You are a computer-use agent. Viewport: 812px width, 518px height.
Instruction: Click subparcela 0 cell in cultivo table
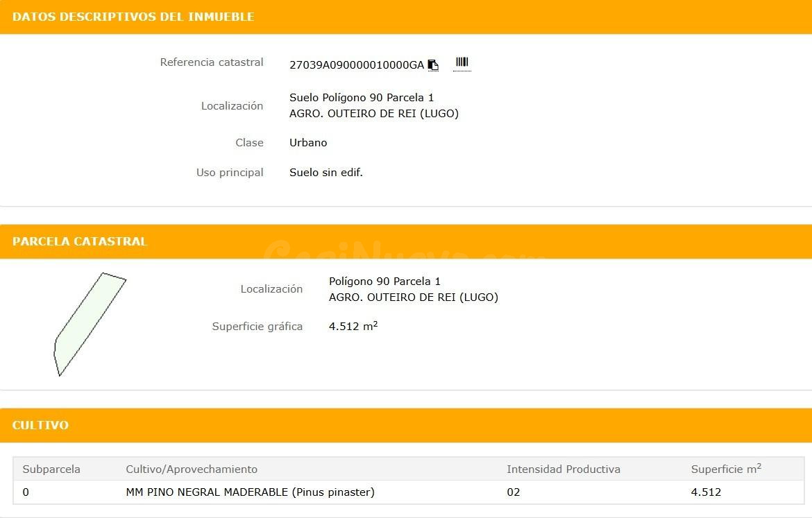pyautogui.click(x=26, y=492)
